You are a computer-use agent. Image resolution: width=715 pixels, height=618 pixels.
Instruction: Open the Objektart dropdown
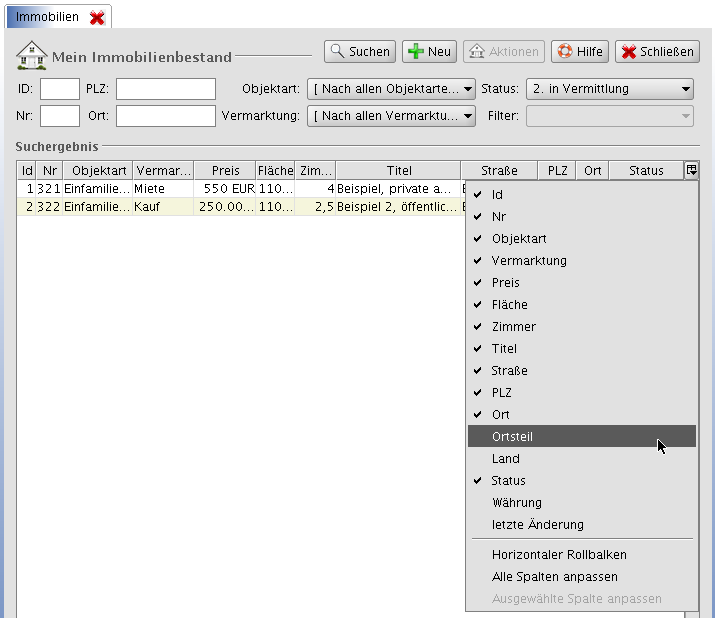click(391, 89)
